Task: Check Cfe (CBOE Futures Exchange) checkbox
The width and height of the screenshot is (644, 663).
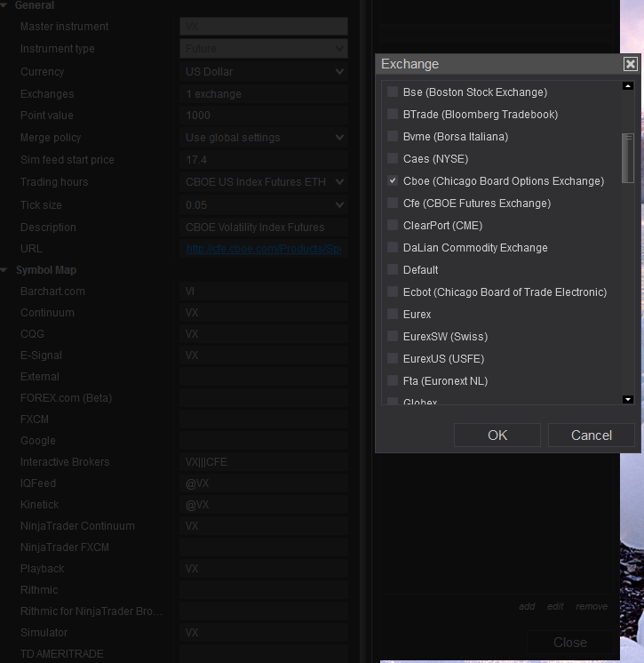Action: [393, 203]
